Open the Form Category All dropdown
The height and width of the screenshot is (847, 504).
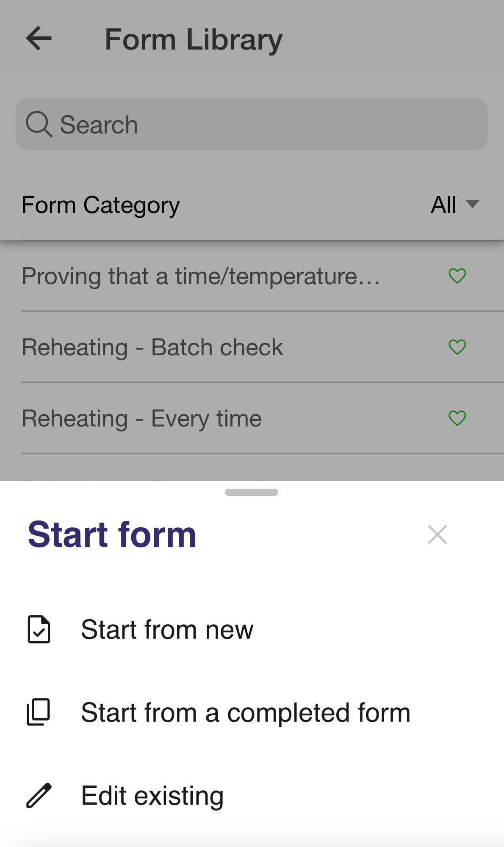coord(443,205)
